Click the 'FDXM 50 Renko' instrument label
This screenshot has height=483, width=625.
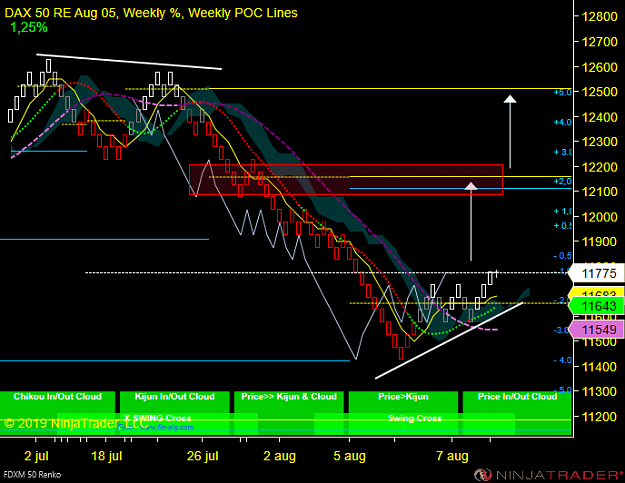point(32,475)
